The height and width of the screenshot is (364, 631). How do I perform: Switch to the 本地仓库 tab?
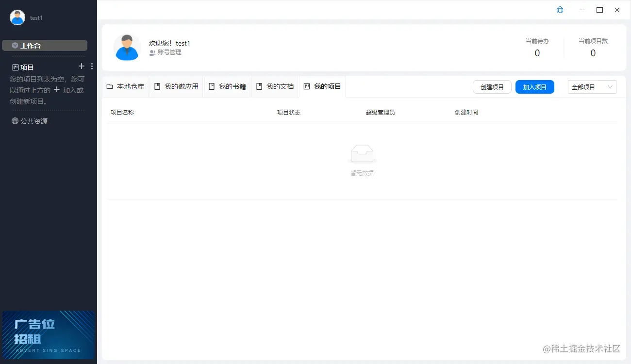[x=125, y=86]
